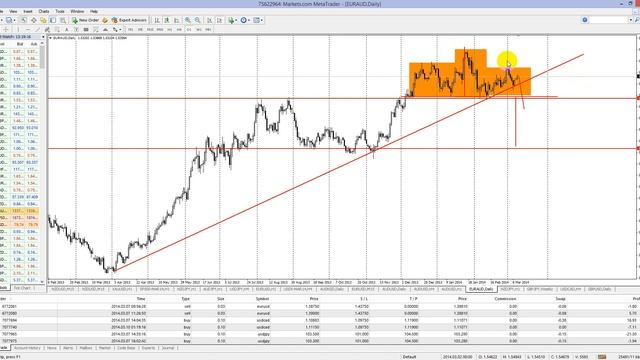The width and height of the screenshot is (640, 360).
Task: Switch timeframe to H1
Action: point(169,29)
